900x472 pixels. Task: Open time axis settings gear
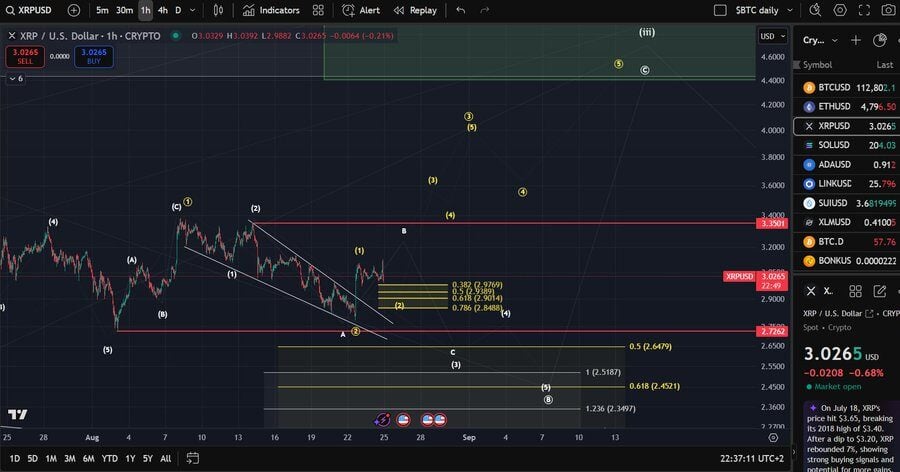773,438
